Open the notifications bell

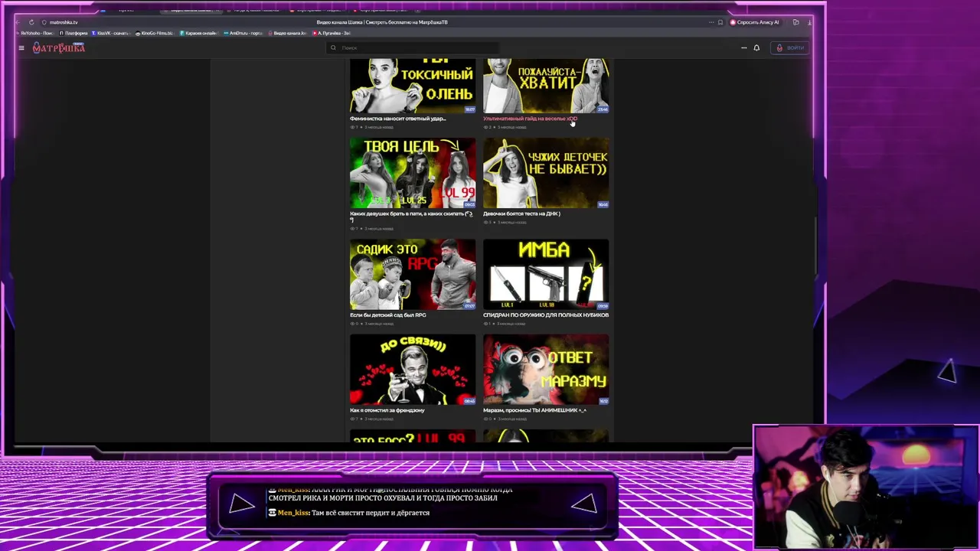click(756, 47)
